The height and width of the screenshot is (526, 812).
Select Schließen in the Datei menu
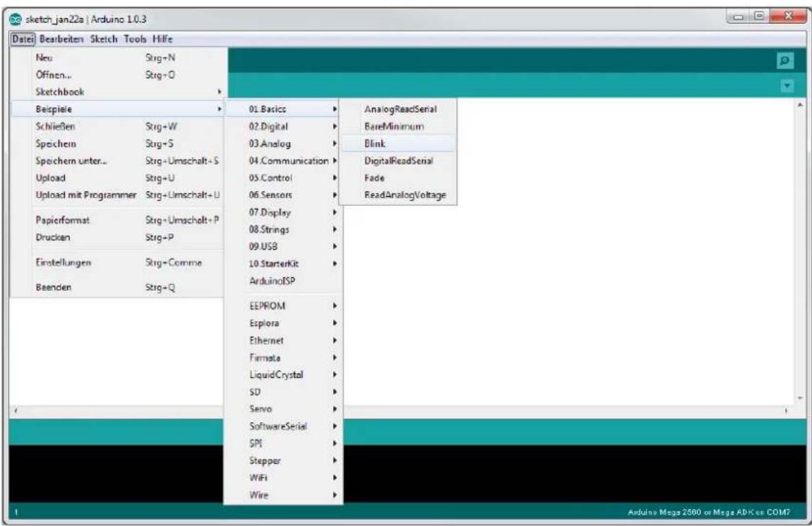(118, 126)
